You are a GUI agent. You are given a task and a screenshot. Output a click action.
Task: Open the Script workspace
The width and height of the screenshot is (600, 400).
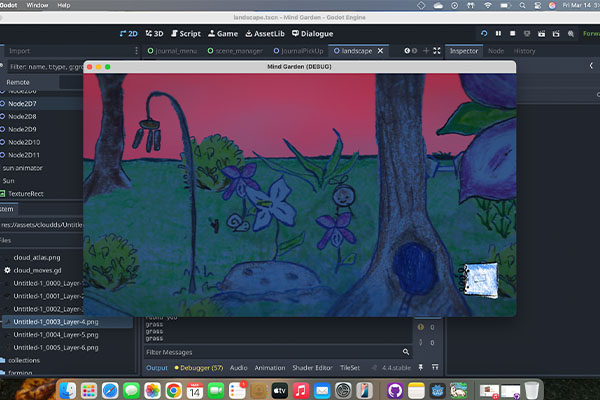click(186, 34)
